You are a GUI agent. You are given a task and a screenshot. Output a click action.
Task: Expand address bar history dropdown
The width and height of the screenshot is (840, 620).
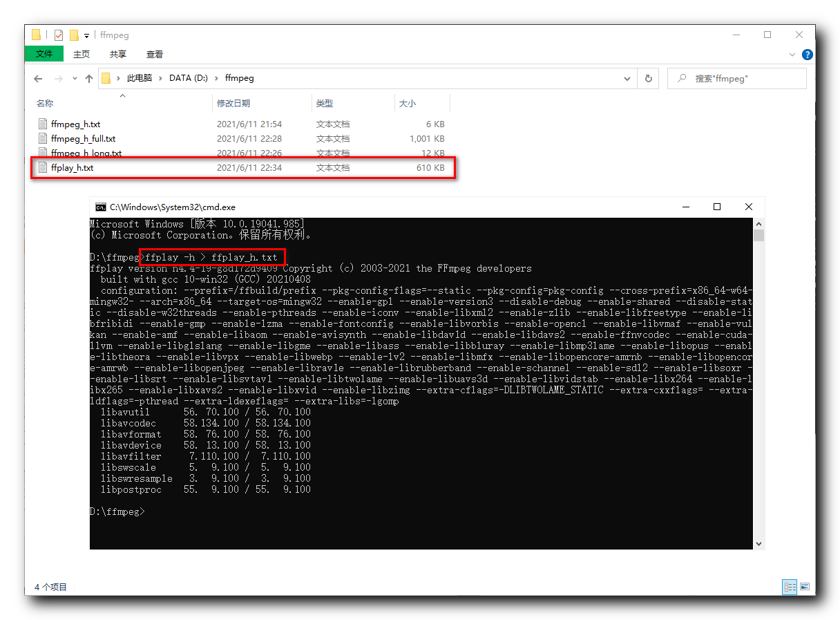(x=627, y=79)
